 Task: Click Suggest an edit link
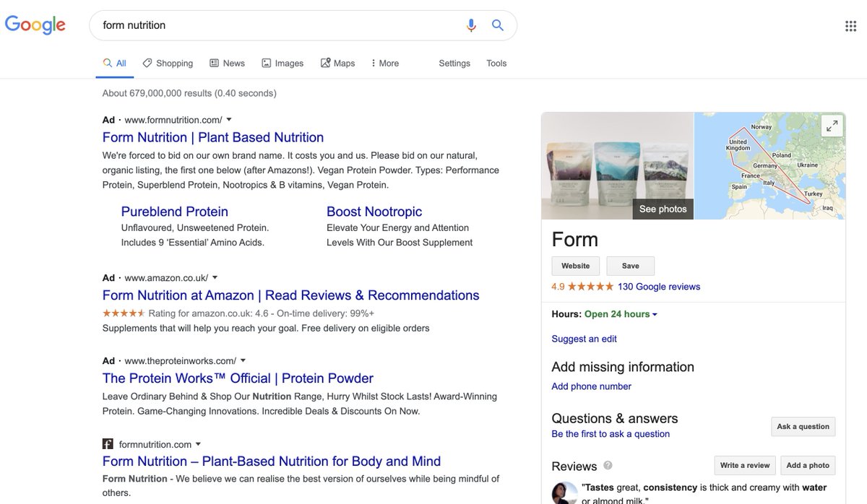point(585,339)
